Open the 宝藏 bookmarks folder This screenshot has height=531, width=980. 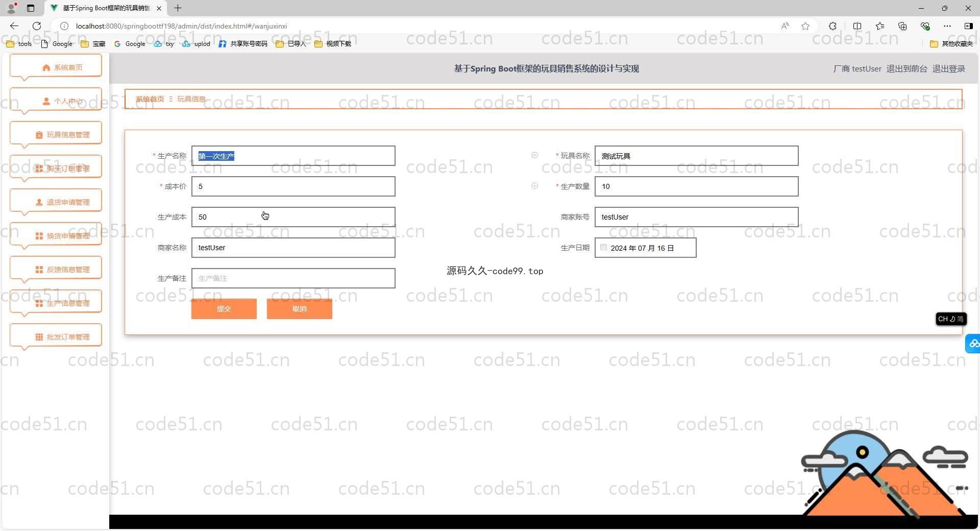click(93, 44)
